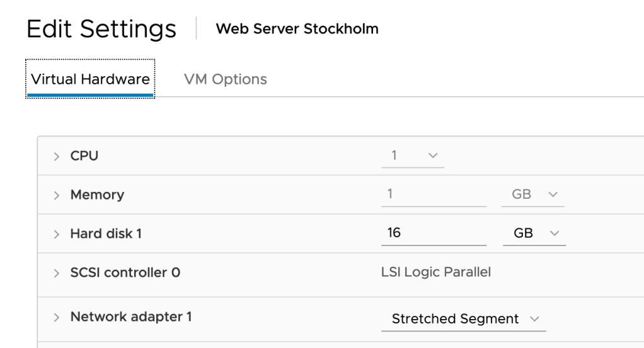Image resolution: width=644 pixels, height=348 pixels.
Task: Switch to the VM Options tab
Action: (225, 79)
